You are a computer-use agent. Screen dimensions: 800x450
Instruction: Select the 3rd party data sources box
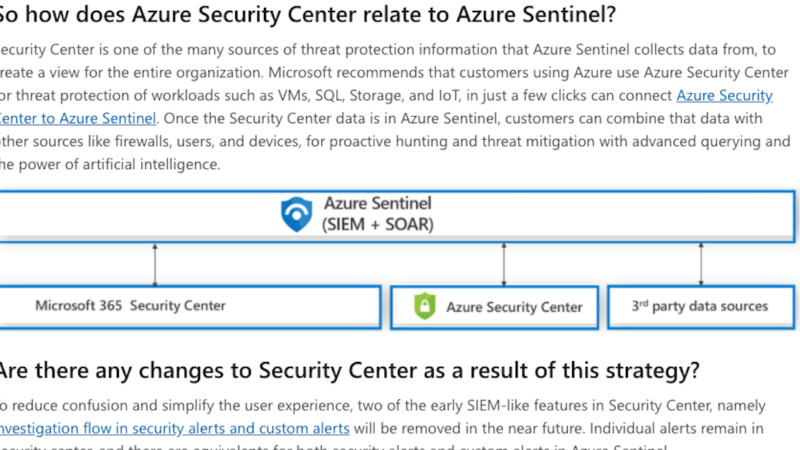[x=701, y=307]
